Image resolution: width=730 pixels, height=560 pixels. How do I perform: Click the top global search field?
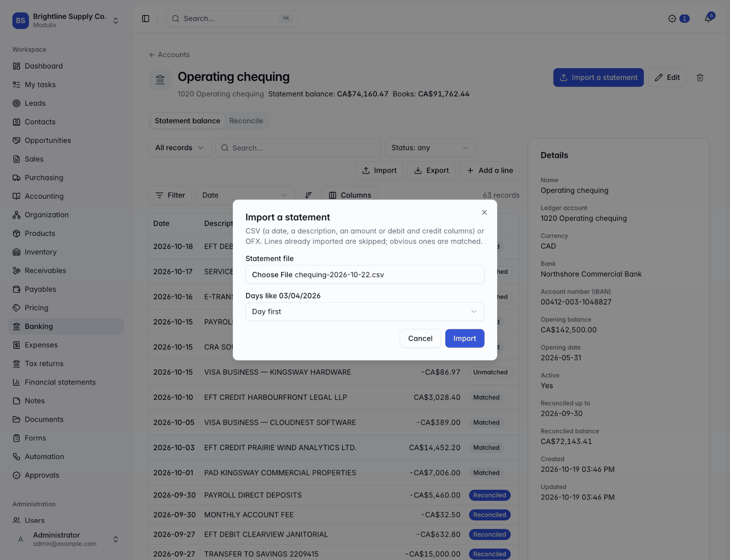click(x=232, y=19)
